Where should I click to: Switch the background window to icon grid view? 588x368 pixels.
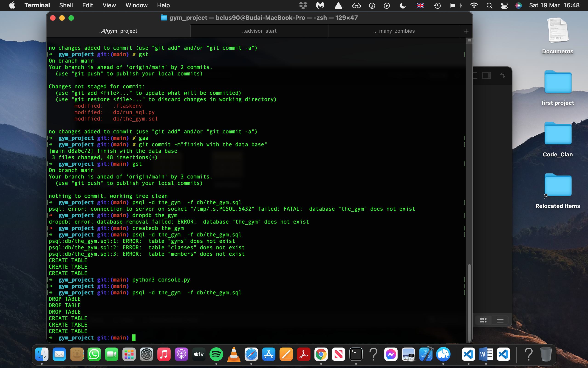tap(483, 320)
